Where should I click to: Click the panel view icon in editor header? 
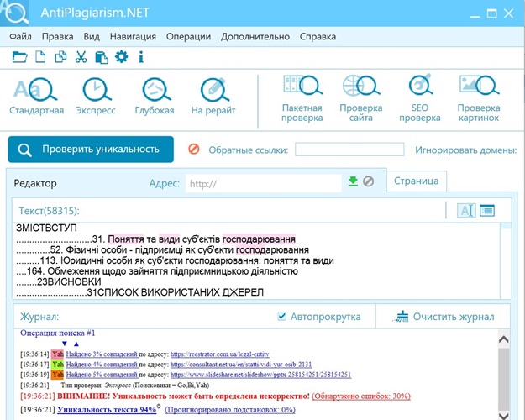pyautogui.click(x=487, y=210)
